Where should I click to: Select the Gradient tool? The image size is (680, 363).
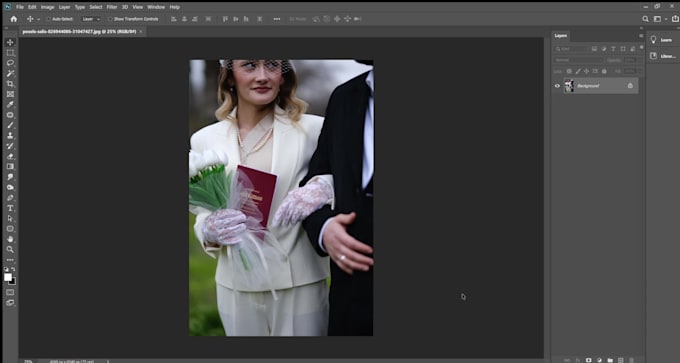pyautogui.click(x=10, y=167)
